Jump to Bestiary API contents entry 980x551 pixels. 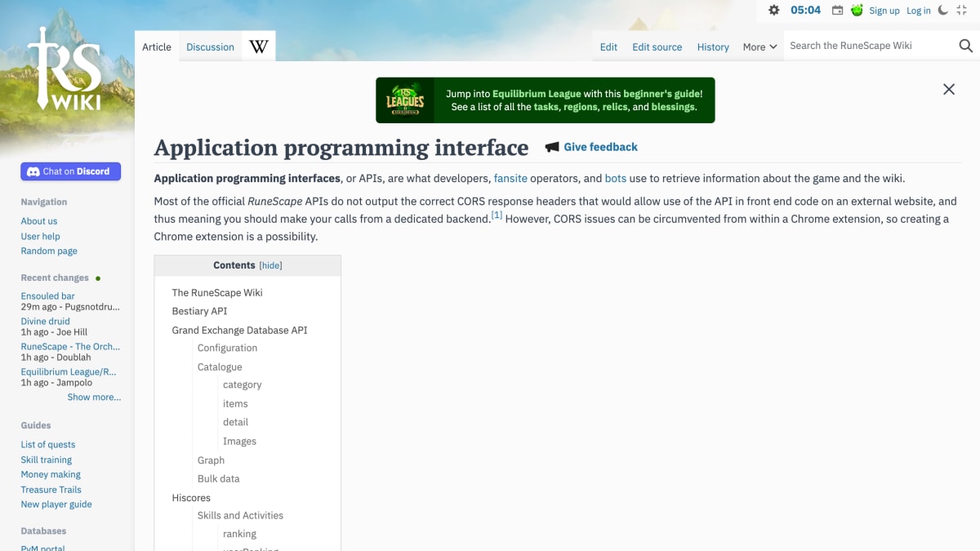coord(199,311)
